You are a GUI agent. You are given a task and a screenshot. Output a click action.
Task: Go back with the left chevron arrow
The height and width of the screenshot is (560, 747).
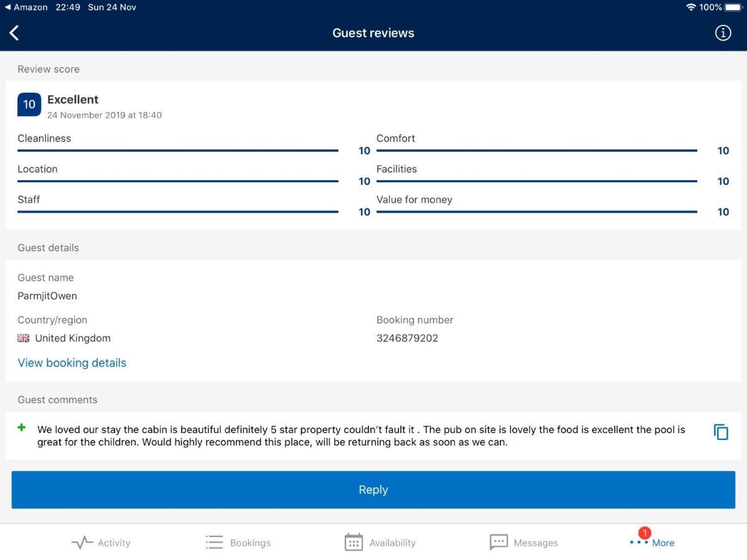(x=14, y=33)
